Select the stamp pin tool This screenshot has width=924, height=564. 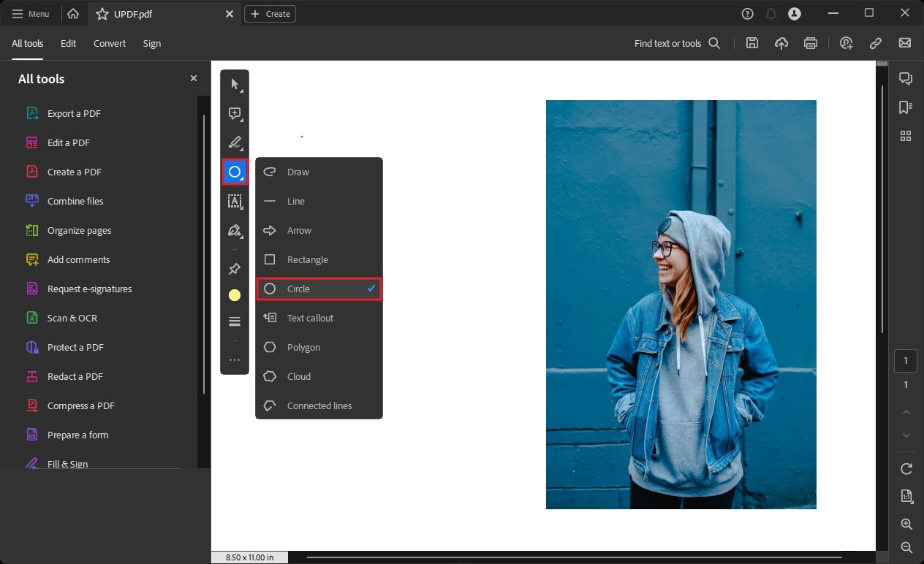(x=235, y=268)
